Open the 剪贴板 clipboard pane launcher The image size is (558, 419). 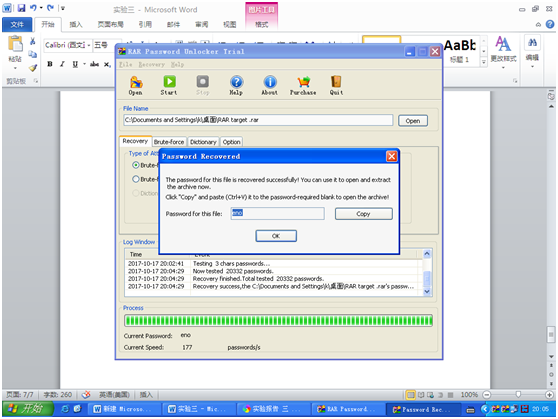point(36,81)
